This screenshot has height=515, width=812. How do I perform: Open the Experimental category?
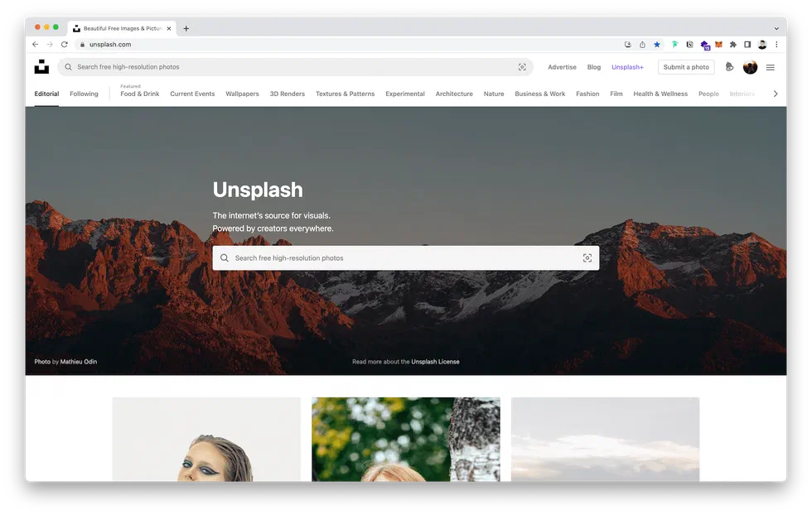pyautogui.click(x=405, y=94)
